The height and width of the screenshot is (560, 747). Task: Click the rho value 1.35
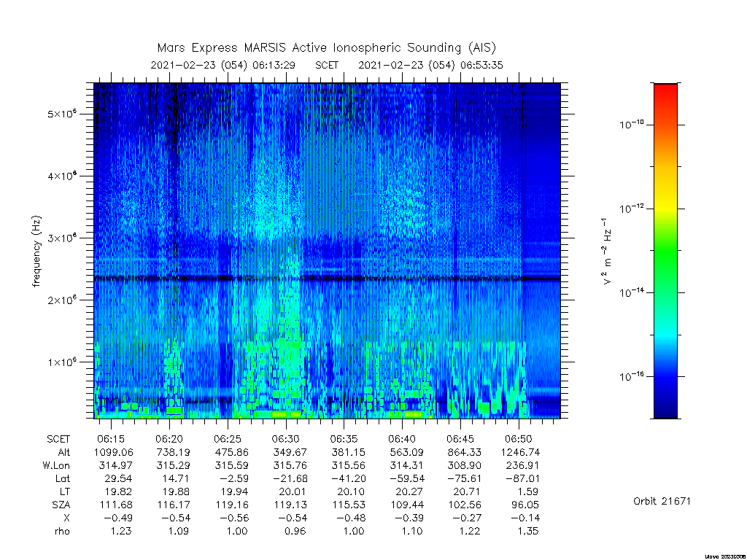(x=528, y=531)
